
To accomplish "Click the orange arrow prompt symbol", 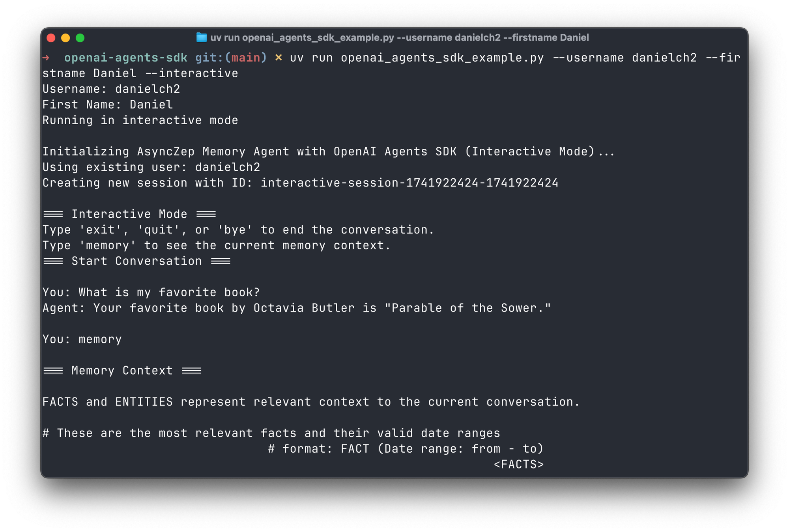I will 46,58.
